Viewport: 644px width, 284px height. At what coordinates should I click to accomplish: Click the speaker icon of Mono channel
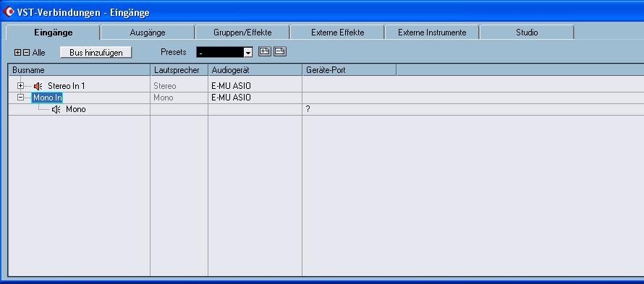(x=56, y=110)
